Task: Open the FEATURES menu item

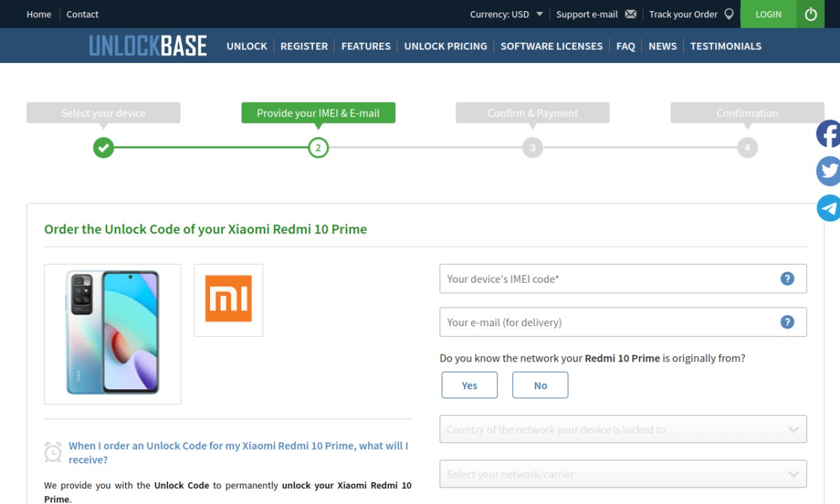Action: coord(366,46)
